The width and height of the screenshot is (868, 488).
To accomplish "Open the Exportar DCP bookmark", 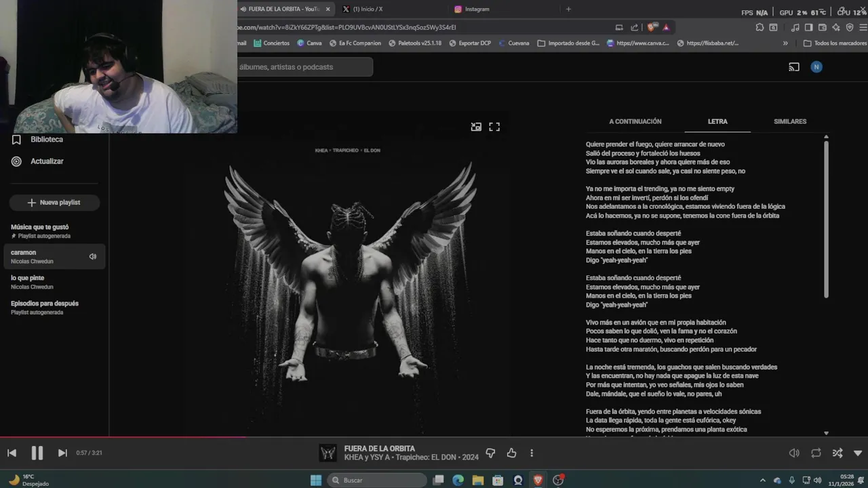I will (470, 43).
